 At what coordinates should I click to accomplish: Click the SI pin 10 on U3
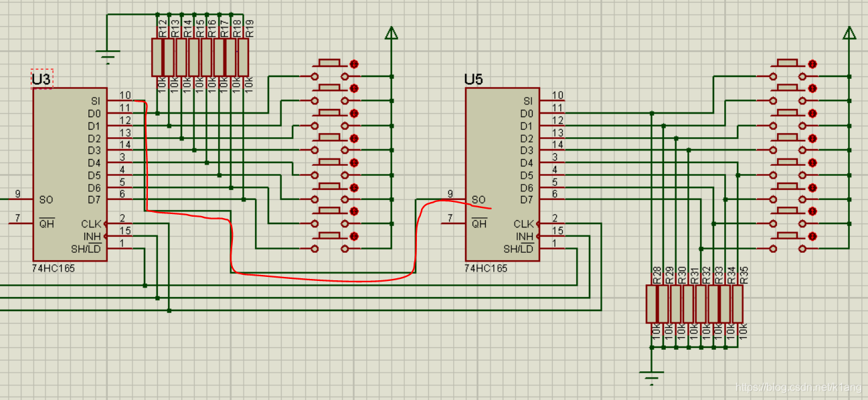(x=119, y=100)
